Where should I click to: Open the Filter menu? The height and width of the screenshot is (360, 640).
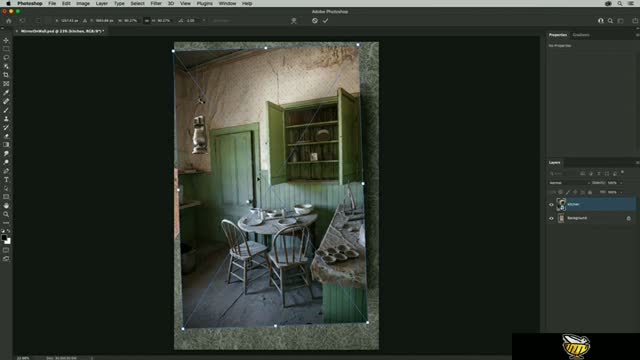156,3
